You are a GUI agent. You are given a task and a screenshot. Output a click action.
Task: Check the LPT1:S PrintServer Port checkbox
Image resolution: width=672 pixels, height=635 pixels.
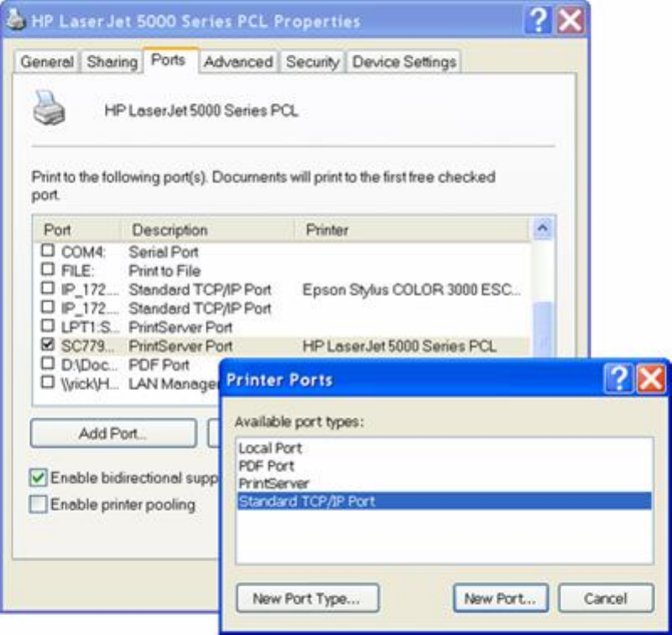48,325
